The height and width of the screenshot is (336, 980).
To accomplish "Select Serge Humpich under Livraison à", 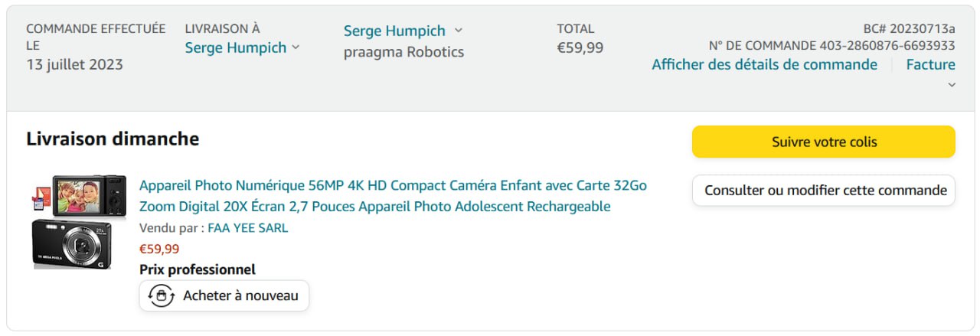I will 235,47.
